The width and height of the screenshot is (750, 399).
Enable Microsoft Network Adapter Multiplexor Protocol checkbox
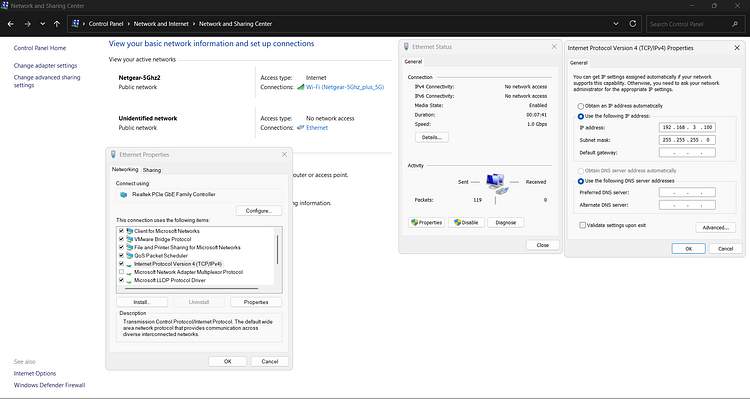click(x=121, y=272)
